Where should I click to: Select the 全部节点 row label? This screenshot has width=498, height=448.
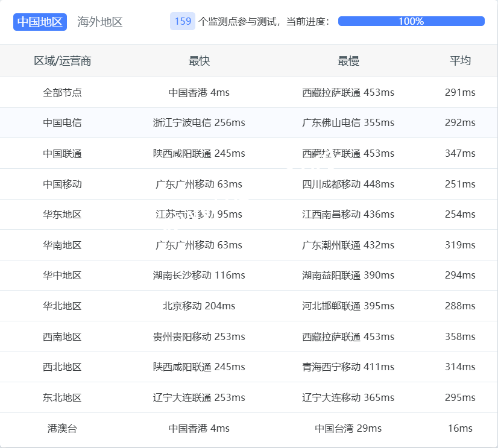63,92
